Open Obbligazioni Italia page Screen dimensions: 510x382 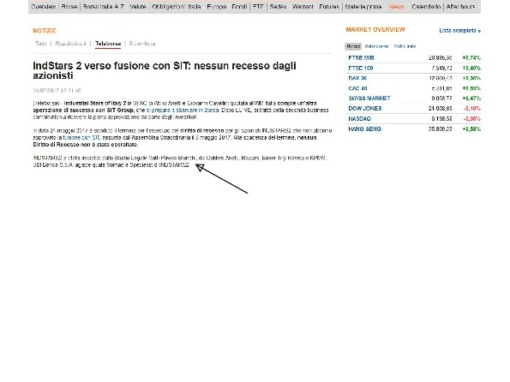coord(176,7)
